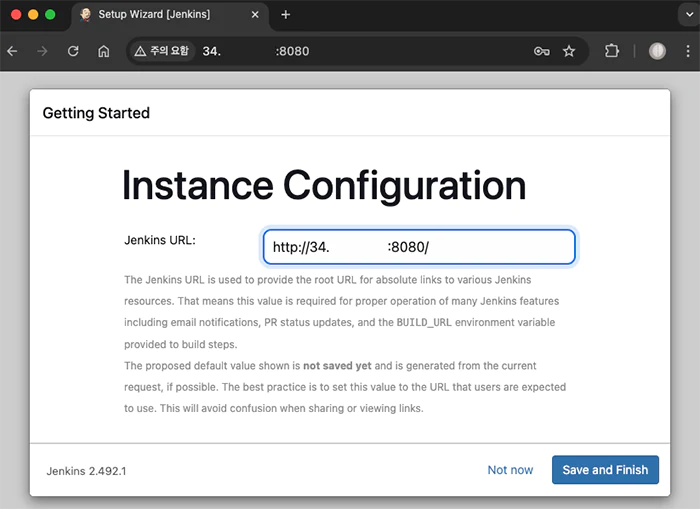This screenshot has width=700, height=509.
Task: Click the Not now link
Action: click(x=510, y=470)
